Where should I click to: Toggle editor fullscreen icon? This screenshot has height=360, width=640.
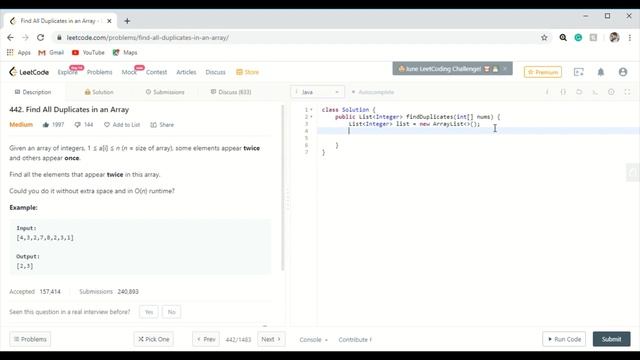click(627, 92)
